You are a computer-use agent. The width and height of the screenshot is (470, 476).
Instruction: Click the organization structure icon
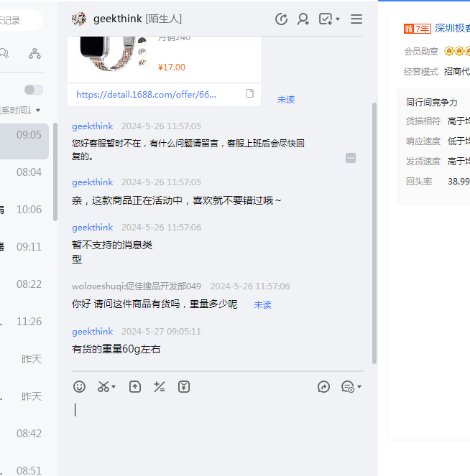pos(34,54)
